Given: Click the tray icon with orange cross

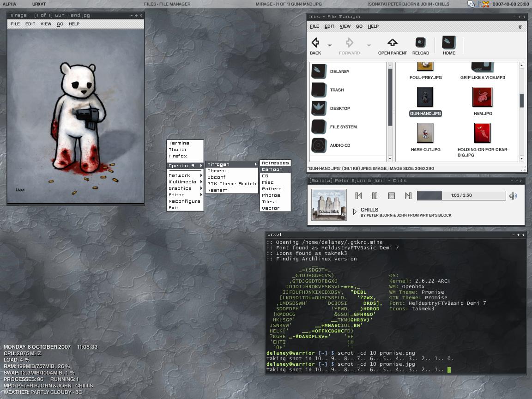Looking at the screenshot, I should (486, 4).
